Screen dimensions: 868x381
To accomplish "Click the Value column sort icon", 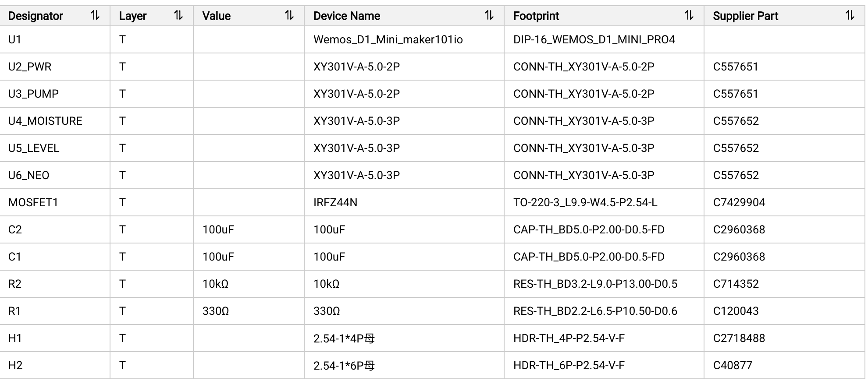I will (x=289, y=16).
